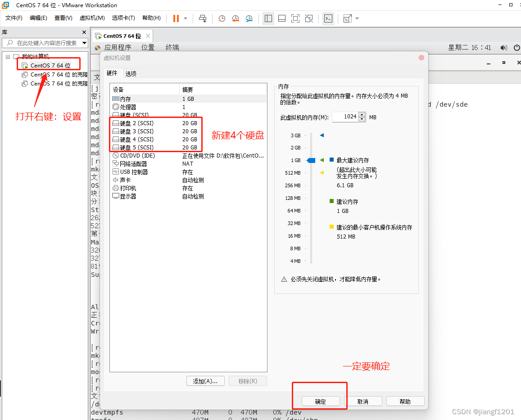Image resolution: width=521 pixels, height=420 pixels.
Task: Select the 处理器 device row
Action: [x=189, y=107]
